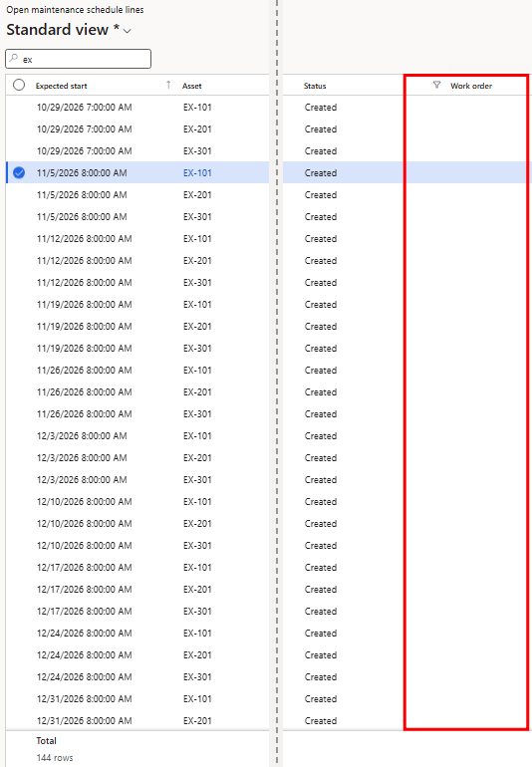
Task: Select the 12/10/2026 date for EX-101
Action: (84, 501)
